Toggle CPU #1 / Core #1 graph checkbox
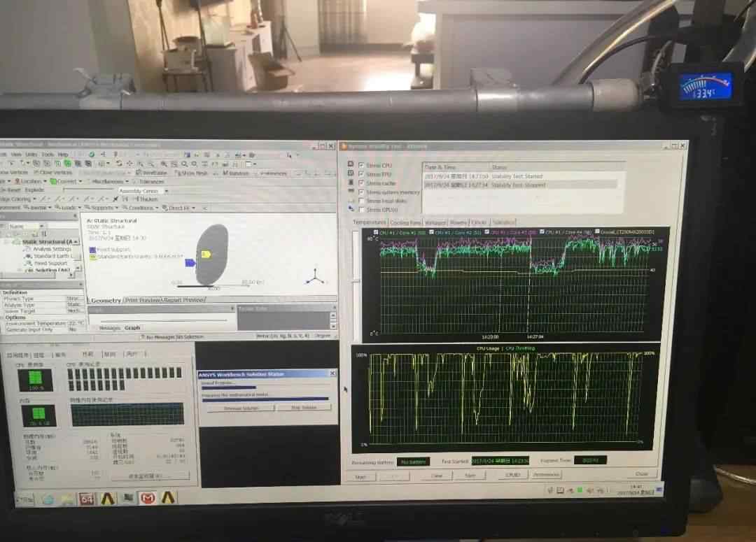The image size is (756, 542). click(376, 232)
